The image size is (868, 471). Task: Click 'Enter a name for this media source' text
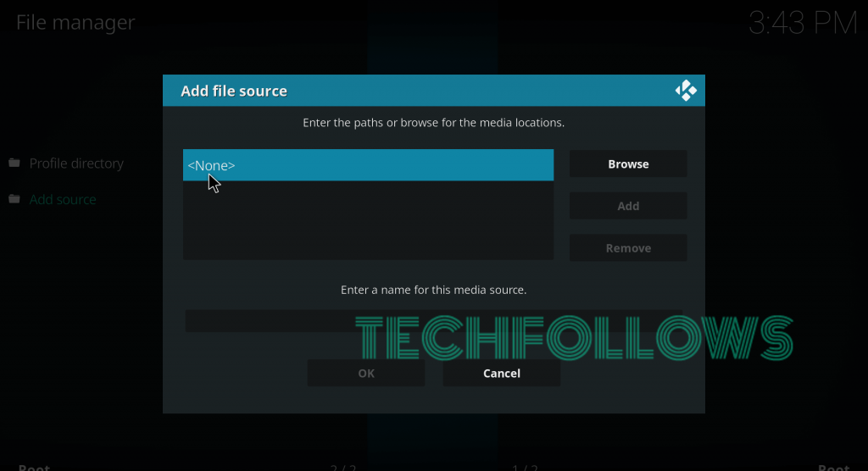pos(433,290)
